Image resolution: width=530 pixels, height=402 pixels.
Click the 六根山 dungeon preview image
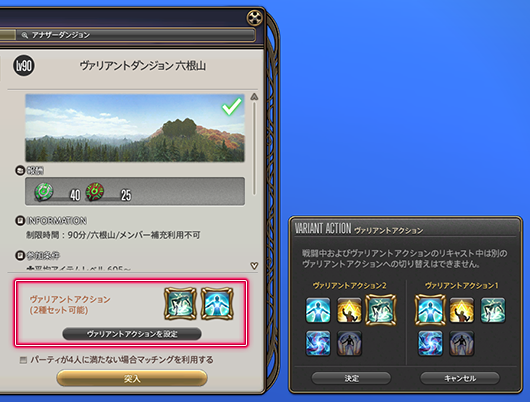pyautogui.click(x=135, y=128)
